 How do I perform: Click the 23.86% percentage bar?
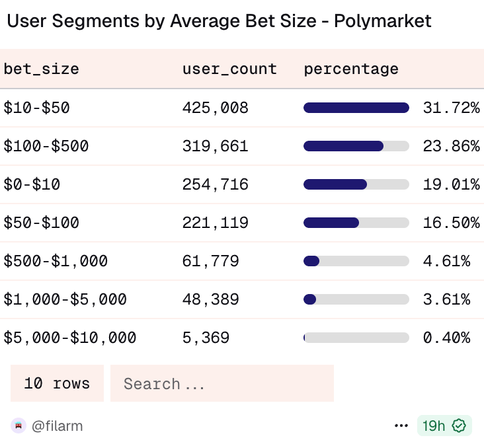pyautogui.click(x=356, y=146)
